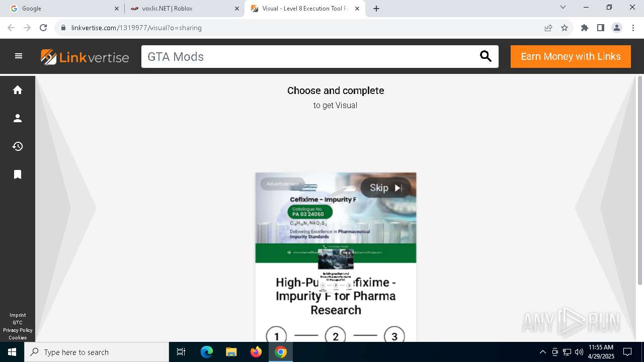Viewport: 644px width, 362px height.
Task: Click the share page icon
Action: [548, 28]
